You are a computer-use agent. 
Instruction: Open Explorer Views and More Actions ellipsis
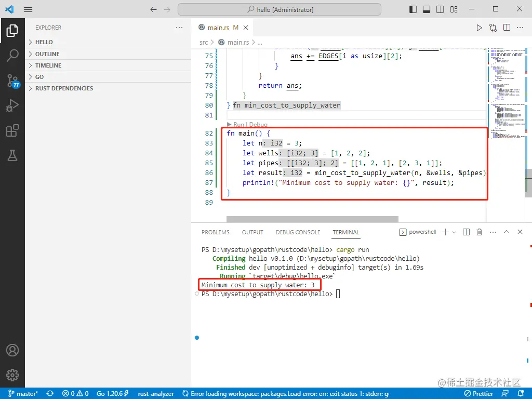pyautogui.click(x=179, y=28)
